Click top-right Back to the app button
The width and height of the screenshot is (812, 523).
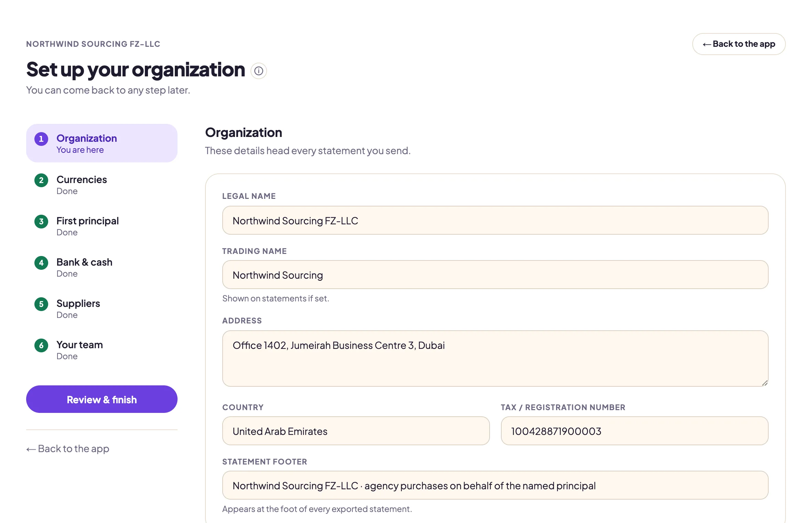click(739, 44)
